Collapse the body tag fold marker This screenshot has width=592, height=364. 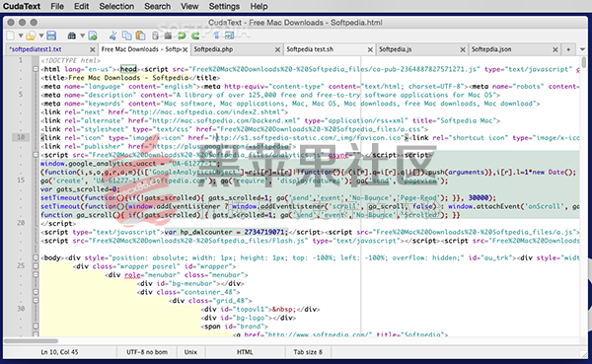36,257
